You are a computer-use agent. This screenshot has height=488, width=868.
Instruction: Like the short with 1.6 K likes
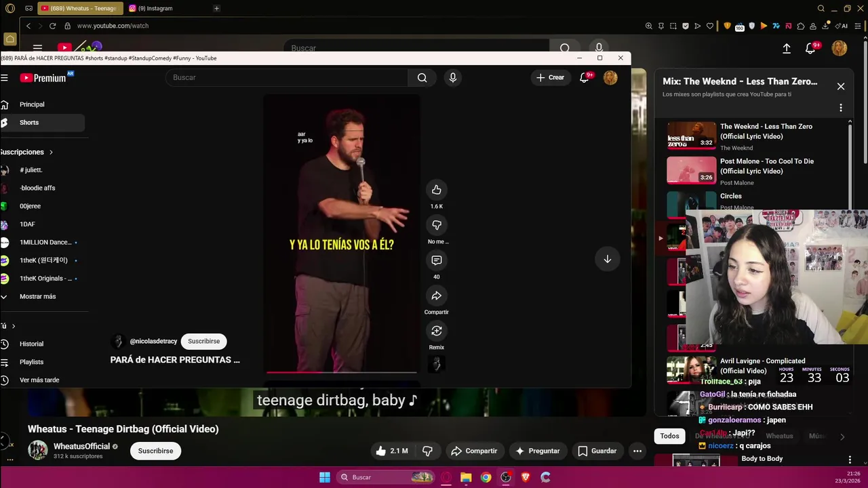click(437, 190)
